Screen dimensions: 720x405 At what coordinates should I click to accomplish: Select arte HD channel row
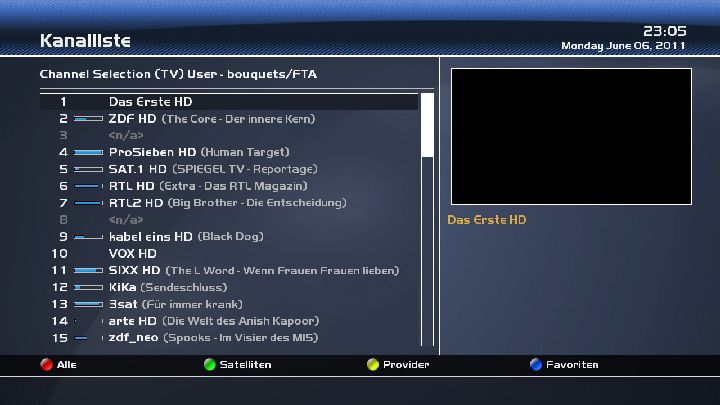[229, 321]
